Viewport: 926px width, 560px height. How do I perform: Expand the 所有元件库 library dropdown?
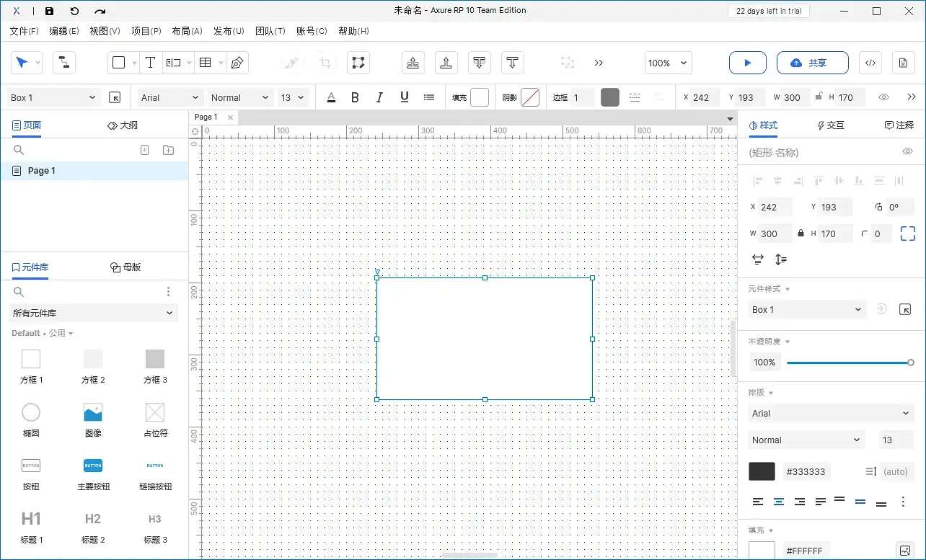94,313
